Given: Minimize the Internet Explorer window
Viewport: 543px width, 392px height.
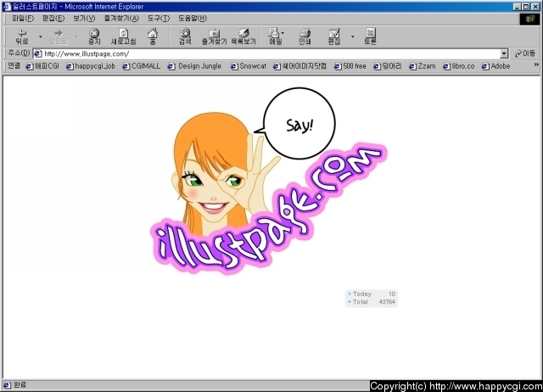Looking at the screenshot, I should [517, 7].
